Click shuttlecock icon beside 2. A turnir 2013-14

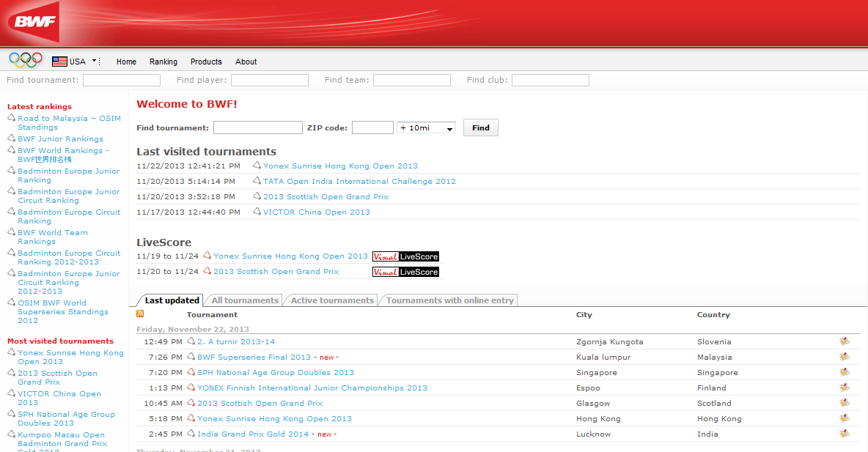191,341
